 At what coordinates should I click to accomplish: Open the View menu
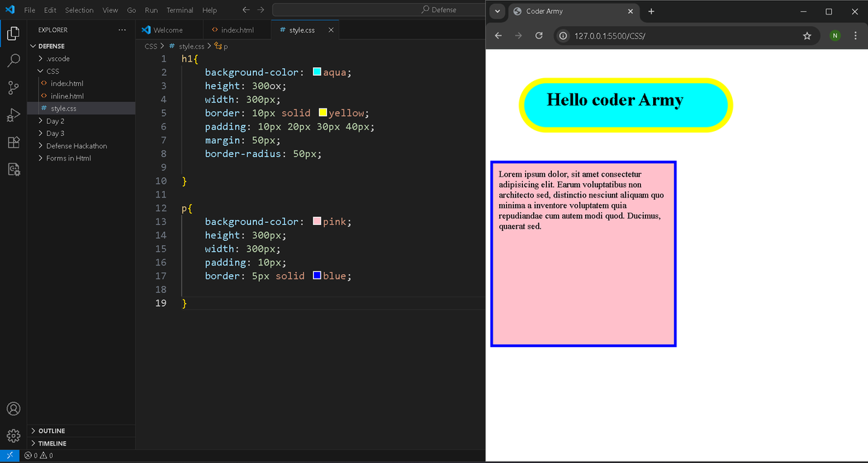pos(110,10)
